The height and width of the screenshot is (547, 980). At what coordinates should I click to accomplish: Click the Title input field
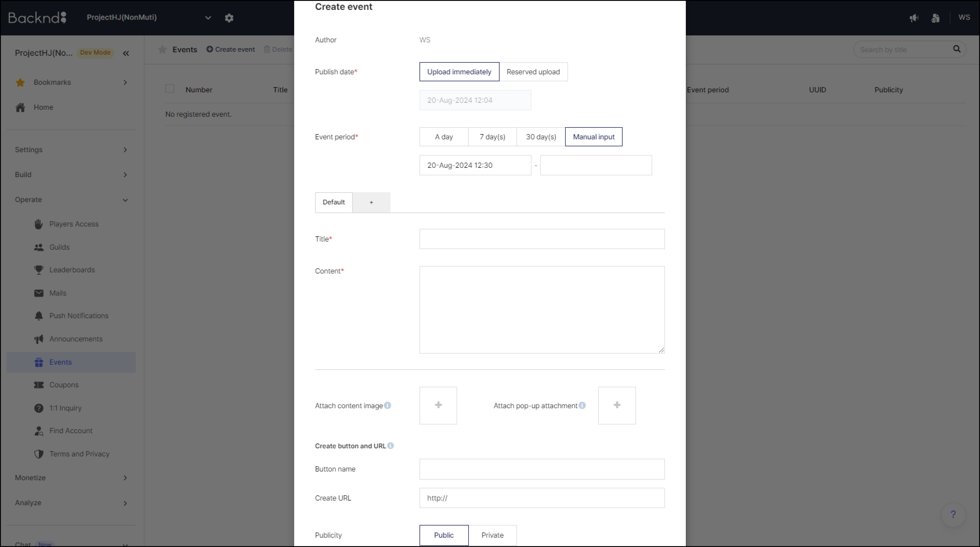(542, 239)
